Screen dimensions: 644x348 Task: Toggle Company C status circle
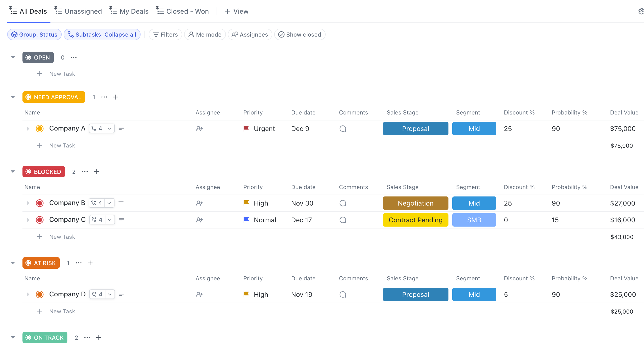pyautogui.click(x=39, y=219)
